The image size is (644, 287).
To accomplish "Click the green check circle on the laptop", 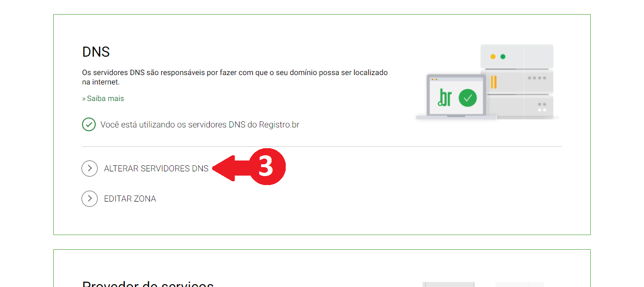I will tap(468, 98).
